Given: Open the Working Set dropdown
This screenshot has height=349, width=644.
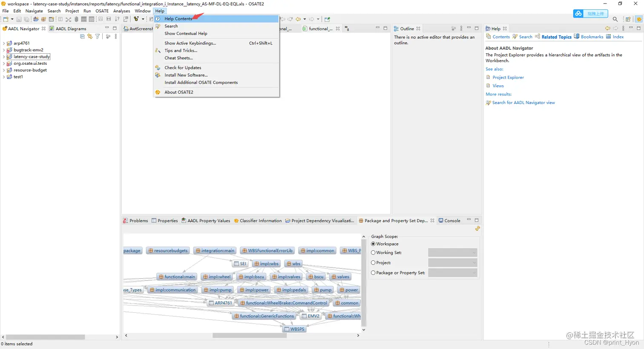Looking at the screenshot, I should pos(452,253).
